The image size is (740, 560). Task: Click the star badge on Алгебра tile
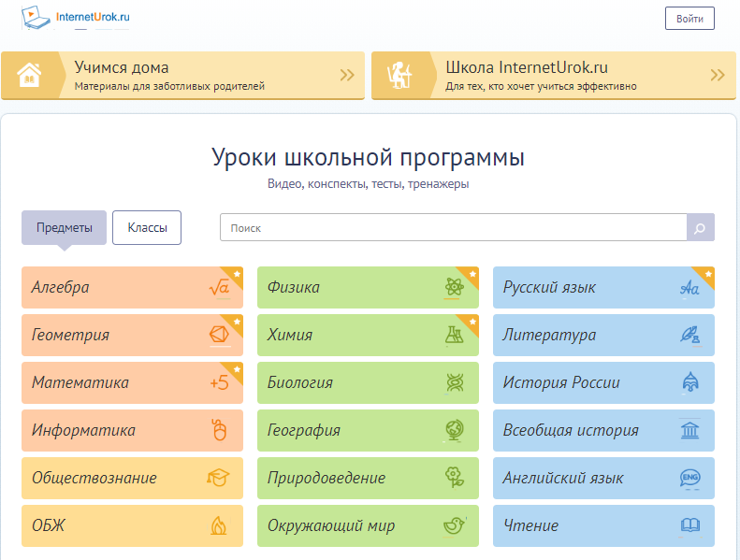coord(237,274)
